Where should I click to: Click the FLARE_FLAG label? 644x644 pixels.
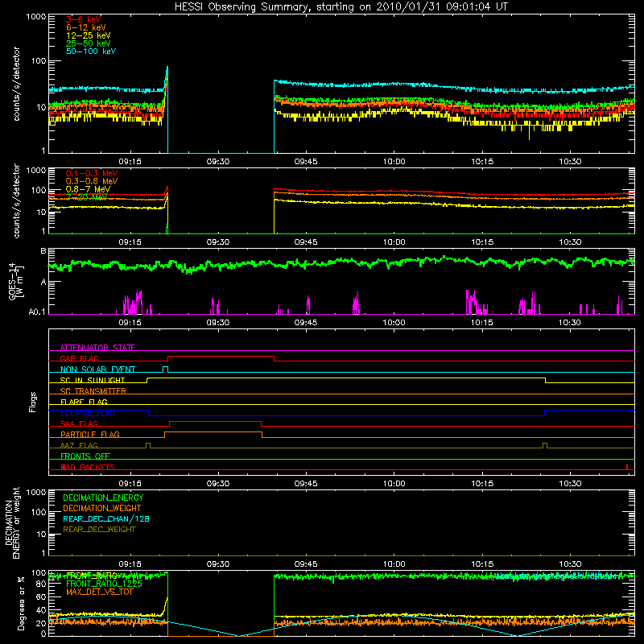84,402
